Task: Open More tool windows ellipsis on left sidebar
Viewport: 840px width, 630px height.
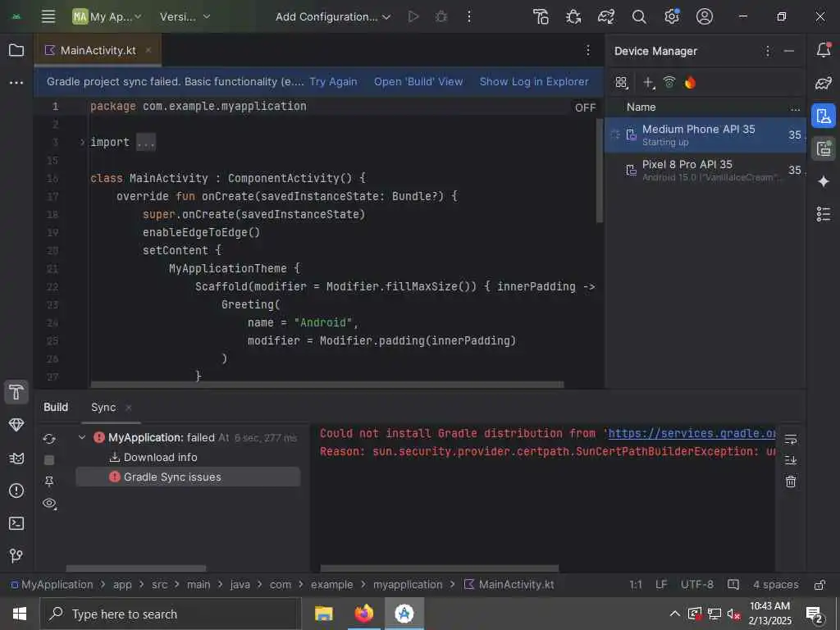Action: [16, 83]
